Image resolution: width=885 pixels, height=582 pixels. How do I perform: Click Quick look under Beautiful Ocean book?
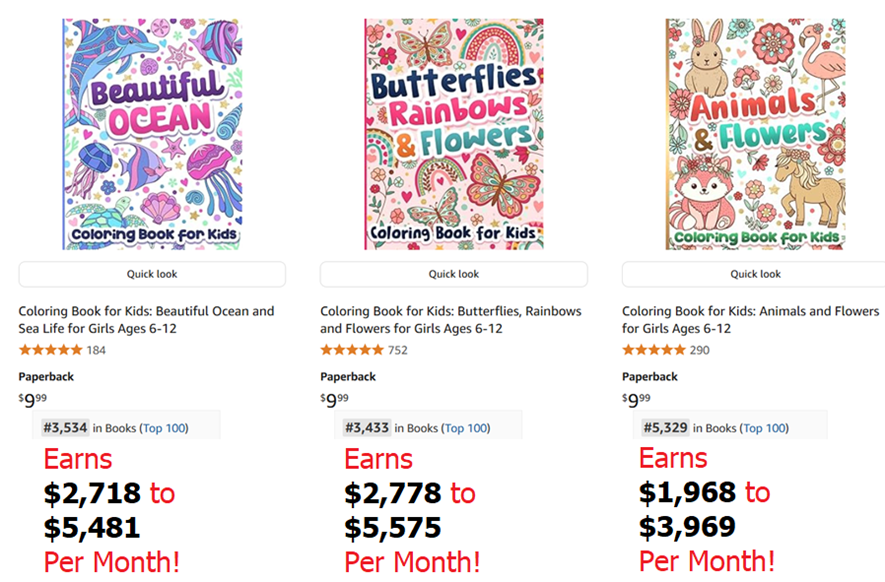(x=152, y=274)
